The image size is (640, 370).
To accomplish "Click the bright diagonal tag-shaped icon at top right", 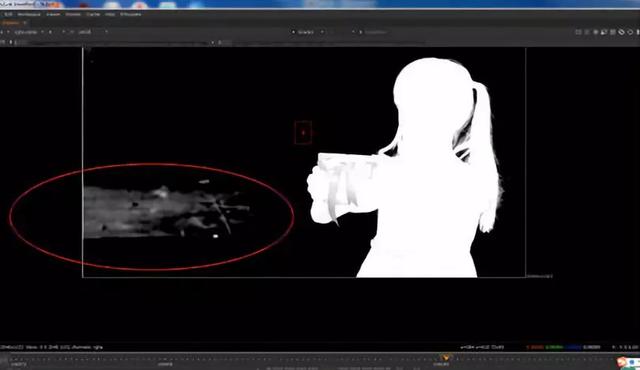I will coord(621,32).
